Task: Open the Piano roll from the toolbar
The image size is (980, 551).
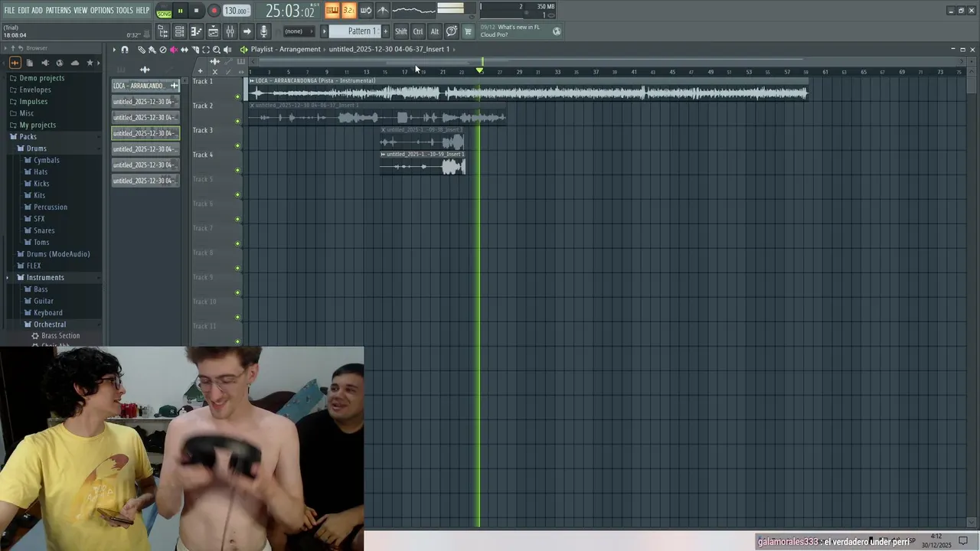Action: (196, 31)
